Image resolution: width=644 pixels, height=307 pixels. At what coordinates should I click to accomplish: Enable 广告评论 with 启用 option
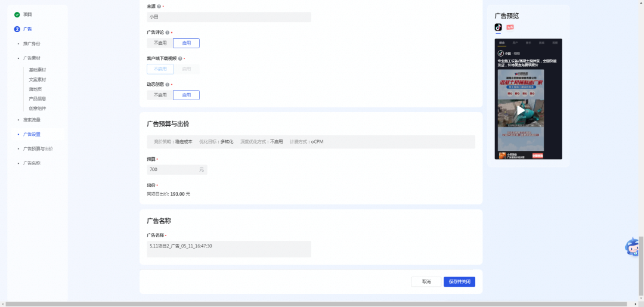click(187, 43)
